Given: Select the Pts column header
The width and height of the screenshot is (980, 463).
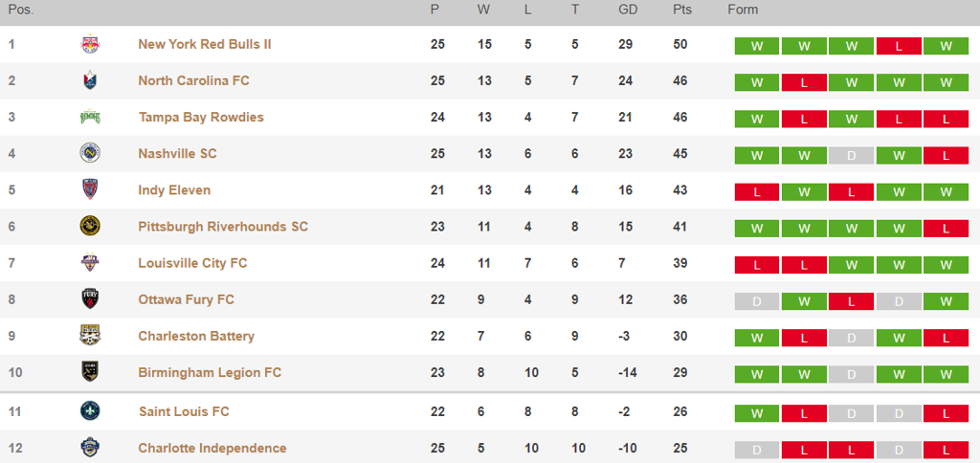Looking at the screenshot, I should pos(681,10).
